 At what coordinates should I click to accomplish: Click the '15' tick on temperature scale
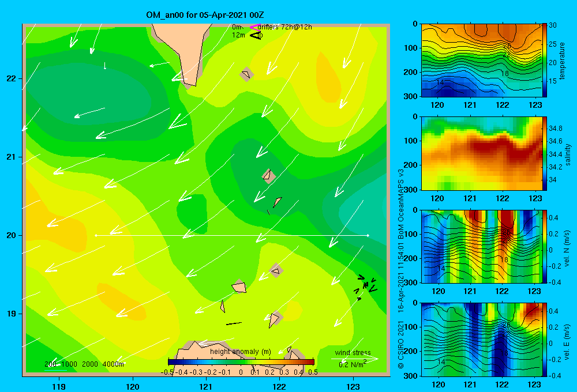pos(553,81)
